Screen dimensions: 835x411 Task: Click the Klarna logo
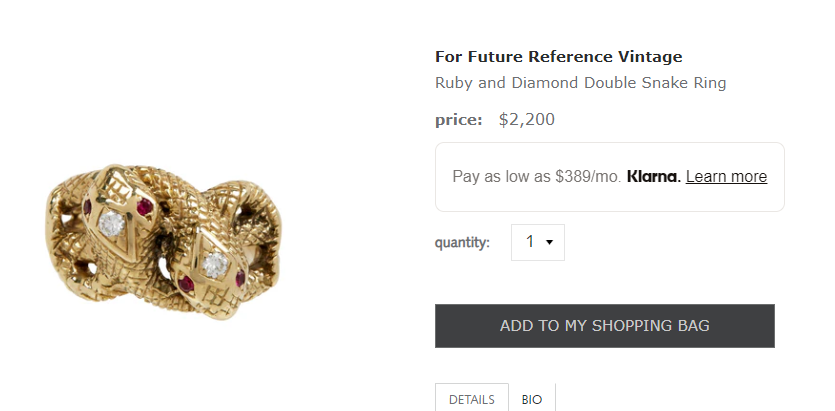click(654, 177)
